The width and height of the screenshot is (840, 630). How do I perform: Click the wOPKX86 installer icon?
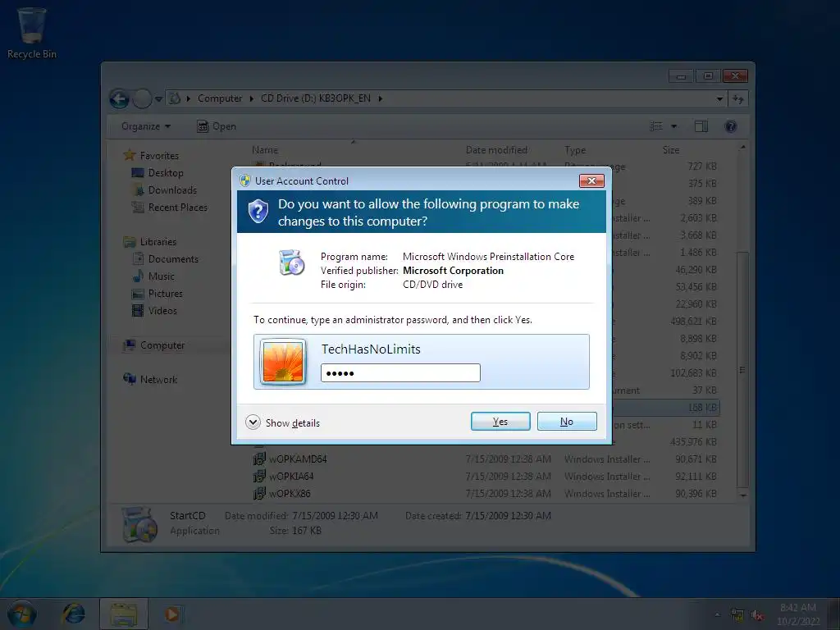coord(259,493)
